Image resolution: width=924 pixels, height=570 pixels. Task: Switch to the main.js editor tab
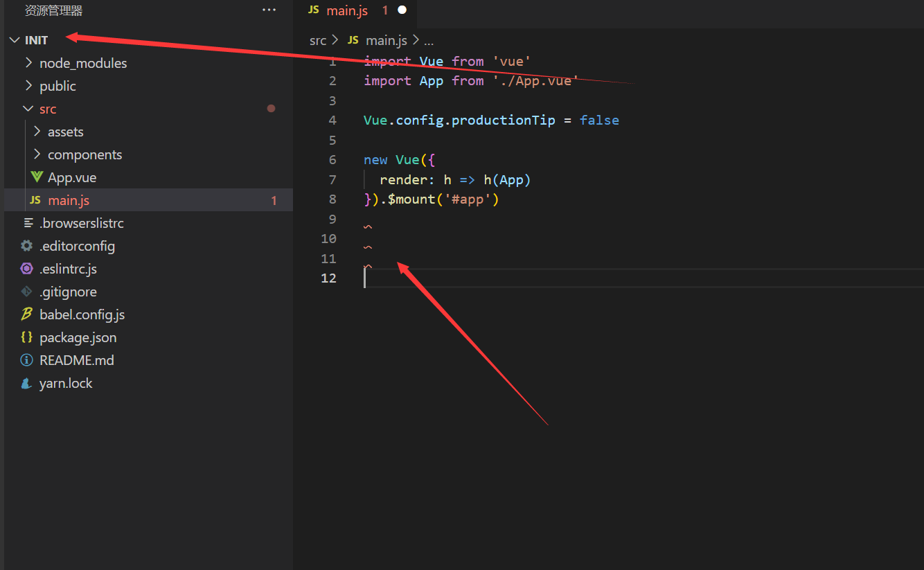pyautogui.click(x=347, y=10)
